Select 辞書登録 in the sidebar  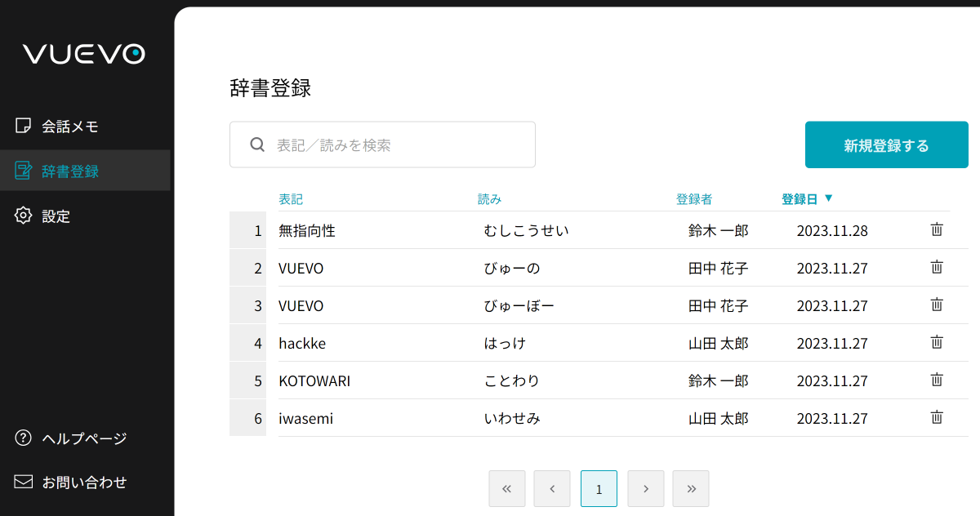tap(69, 170)
